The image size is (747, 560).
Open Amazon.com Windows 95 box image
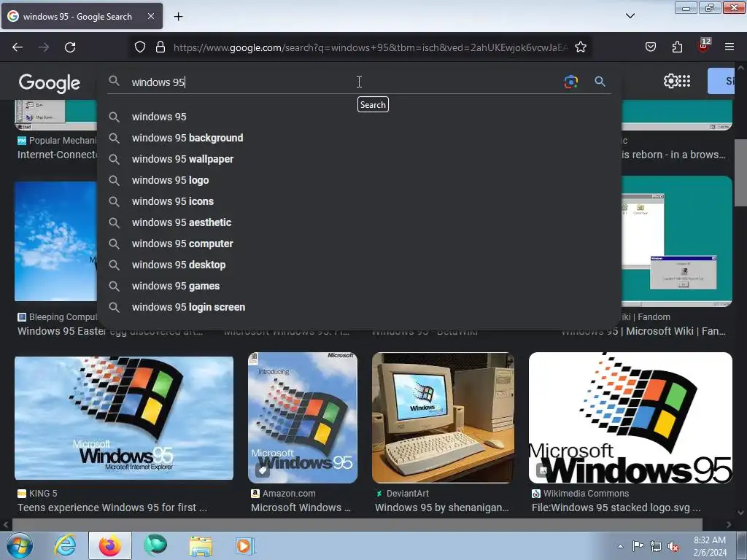click(x=303, y=418)
